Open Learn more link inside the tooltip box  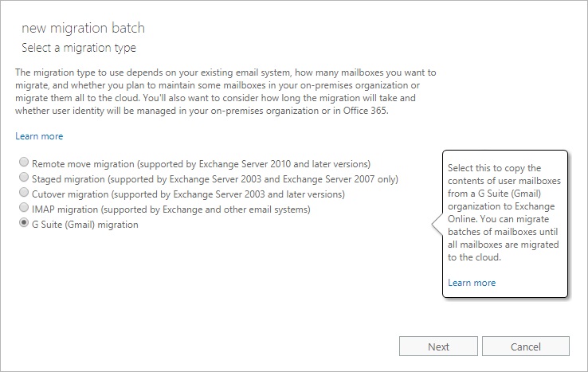tap(472, 283)
